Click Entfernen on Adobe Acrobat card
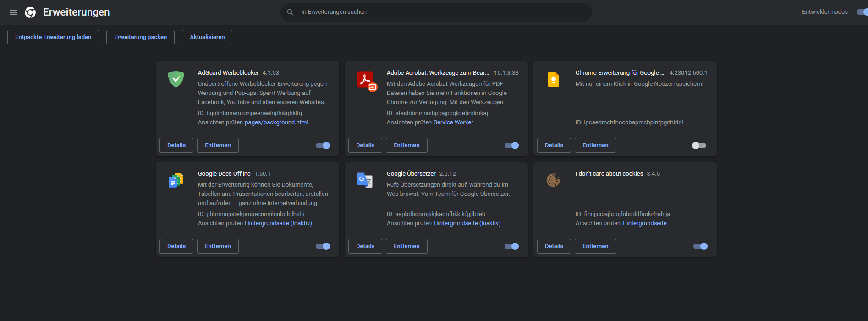This screenshot has height=321, width=868. click(x=407, y=145)
